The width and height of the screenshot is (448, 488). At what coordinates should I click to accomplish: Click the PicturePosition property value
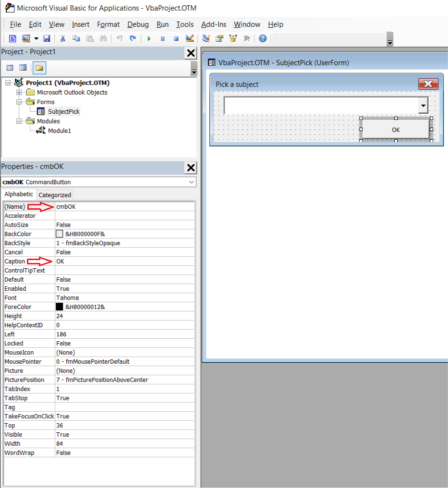pyautogui.click(x=125, y=380)
